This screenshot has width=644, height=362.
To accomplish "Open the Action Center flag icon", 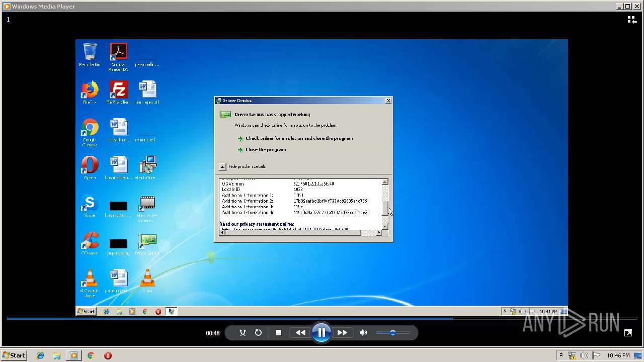I will pyautogui.click(x=596, y=355).
